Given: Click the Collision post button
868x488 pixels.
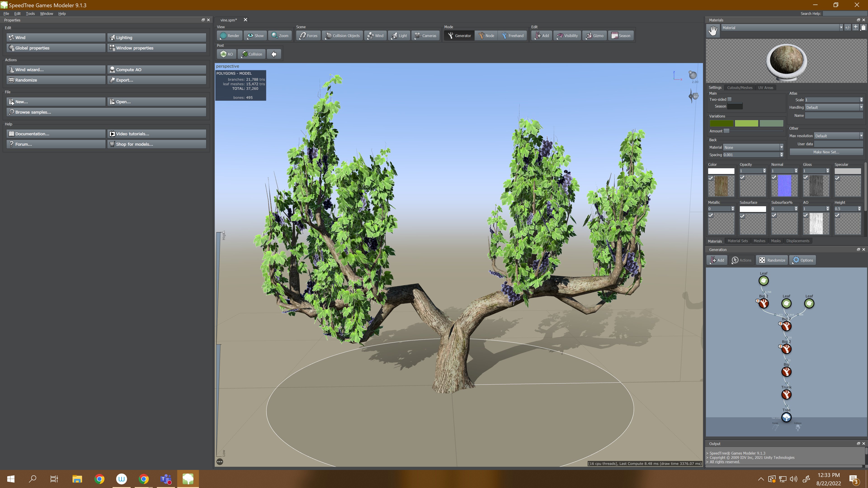Looking at the screenshot, I should [x=251, y=54].
